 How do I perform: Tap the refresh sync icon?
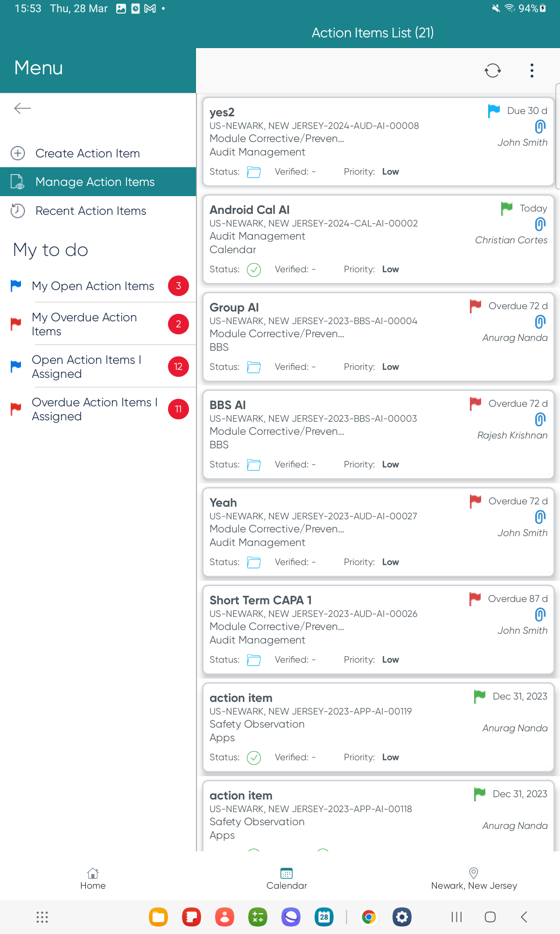click(493, 71)
